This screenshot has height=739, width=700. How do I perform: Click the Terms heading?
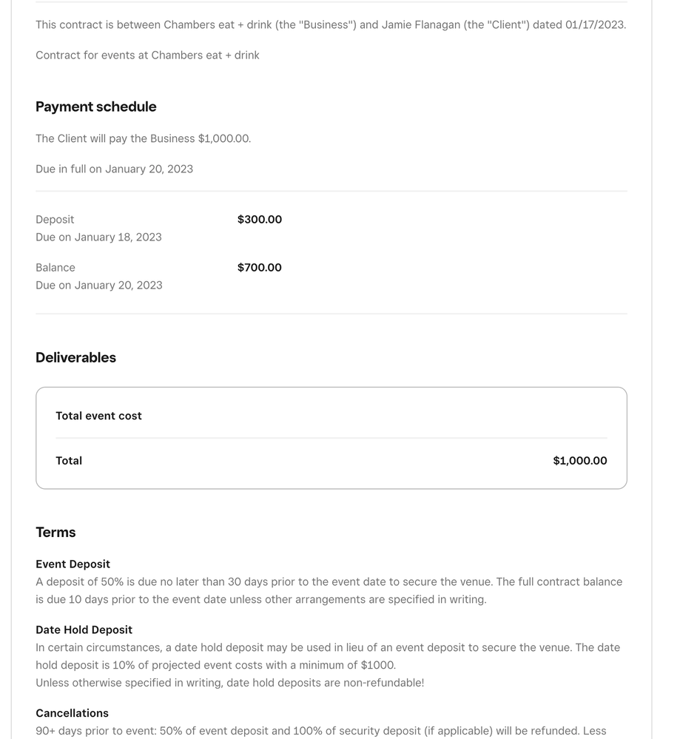55,533
